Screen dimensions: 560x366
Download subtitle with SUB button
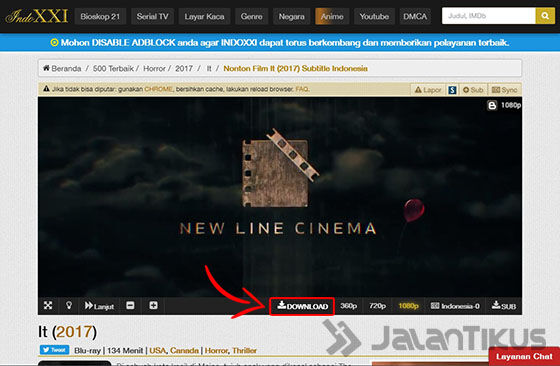pyautogui.click(x=504, y=306)
